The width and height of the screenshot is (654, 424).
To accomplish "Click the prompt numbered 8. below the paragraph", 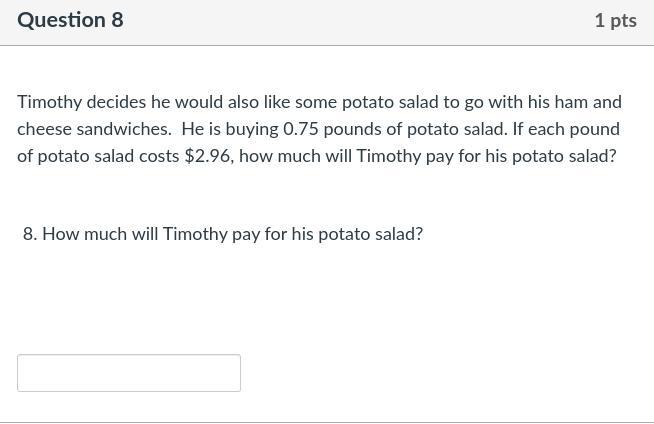I will pyautogui.click(x=223, y=234).
